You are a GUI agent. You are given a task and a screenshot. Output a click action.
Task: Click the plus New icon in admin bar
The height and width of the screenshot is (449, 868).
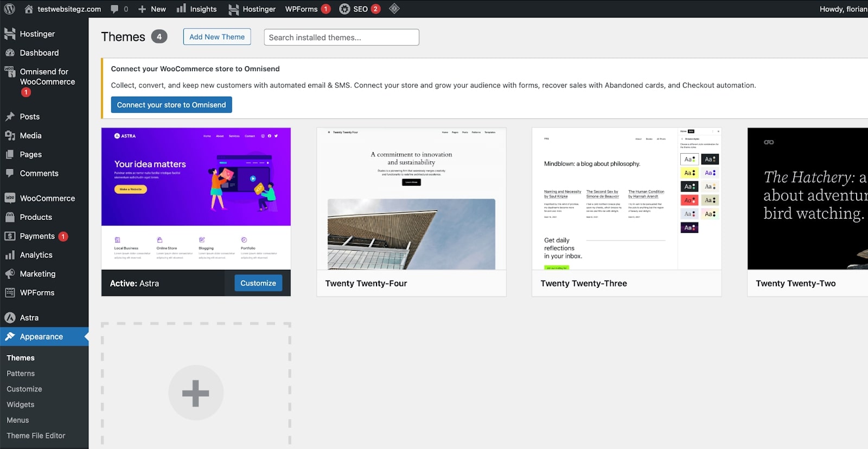pyautogui.click(x=142, y=9)
